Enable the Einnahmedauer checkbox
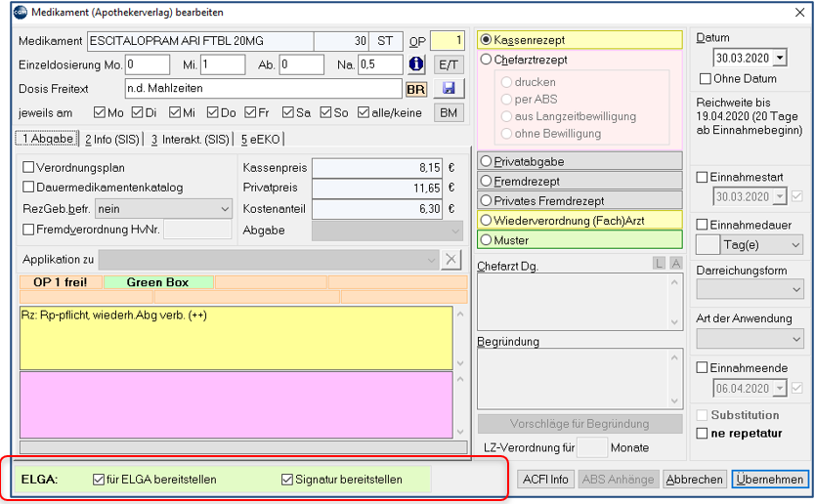Image resolution: width=815 pixels, height=504 pixels. coord(702,225)
